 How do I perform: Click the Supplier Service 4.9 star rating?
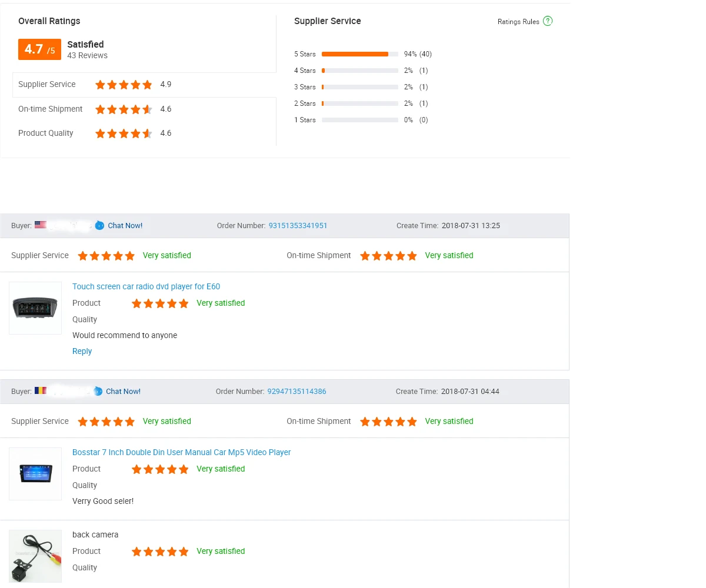coord(124,85)
